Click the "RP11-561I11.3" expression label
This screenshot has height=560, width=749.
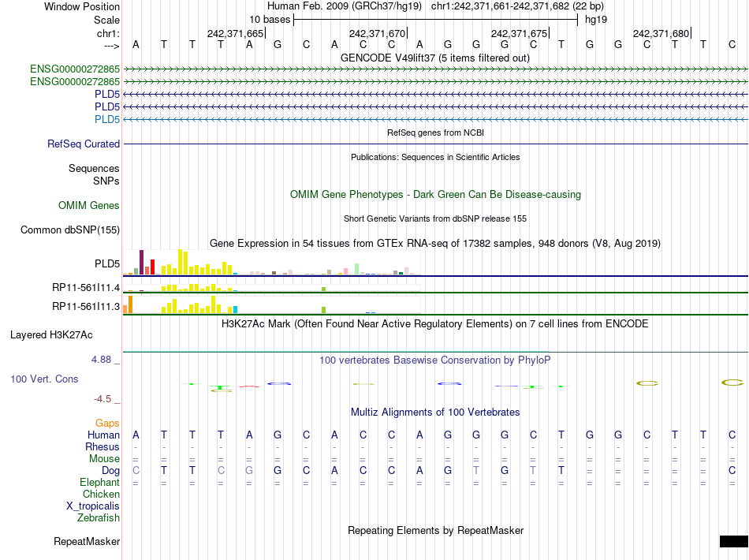[x=86, y=306]
